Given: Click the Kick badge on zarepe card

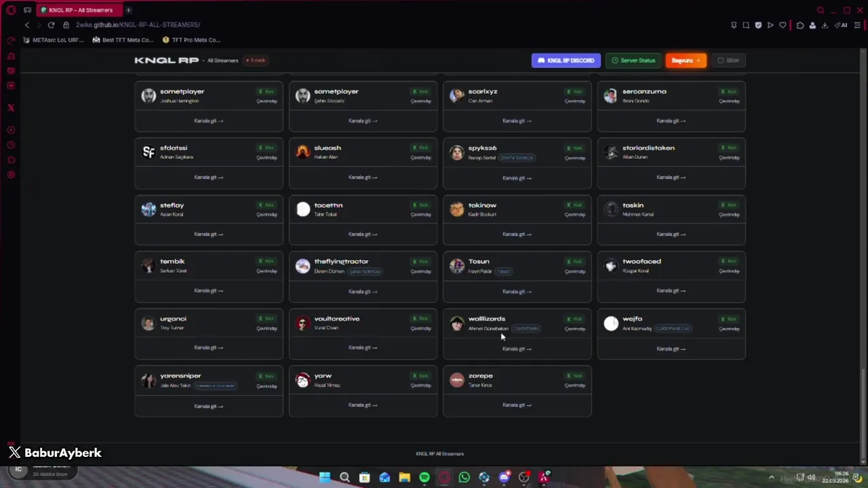Looking at the screenshot, I should click(575, 375).
